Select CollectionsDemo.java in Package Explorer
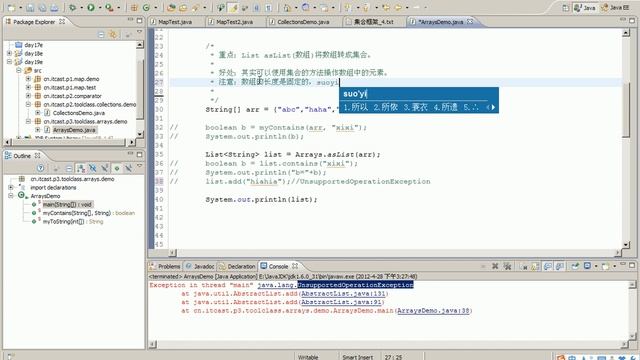The width and height of the screenshot is (640, 360). pos(78,113)
